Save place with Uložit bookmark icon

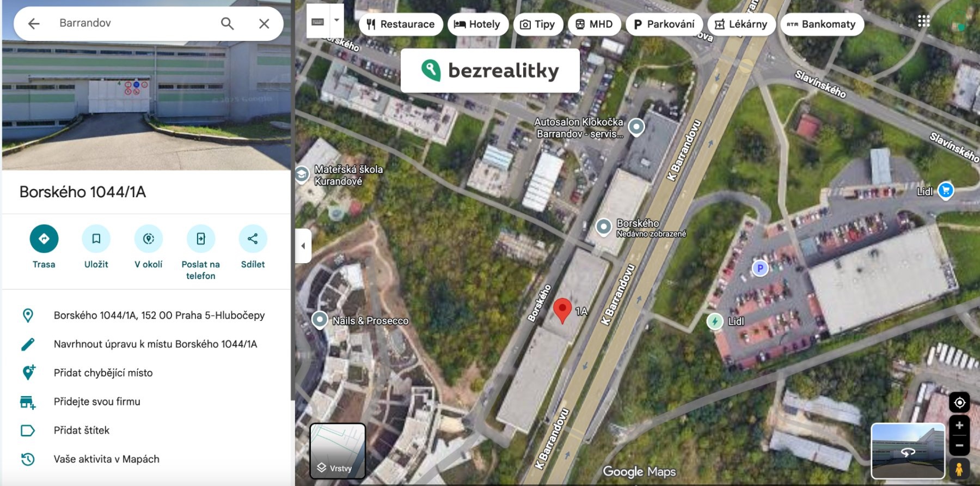point(96,239)
